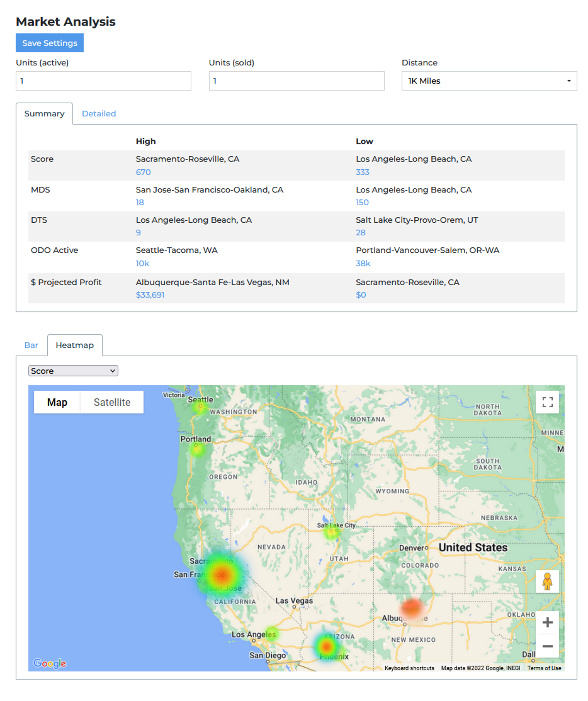Image resolution: width=588 pixels, height=701 pixels.
Task: Click the Phoenix heatmap hotspot
Action: tap(327, 647)
